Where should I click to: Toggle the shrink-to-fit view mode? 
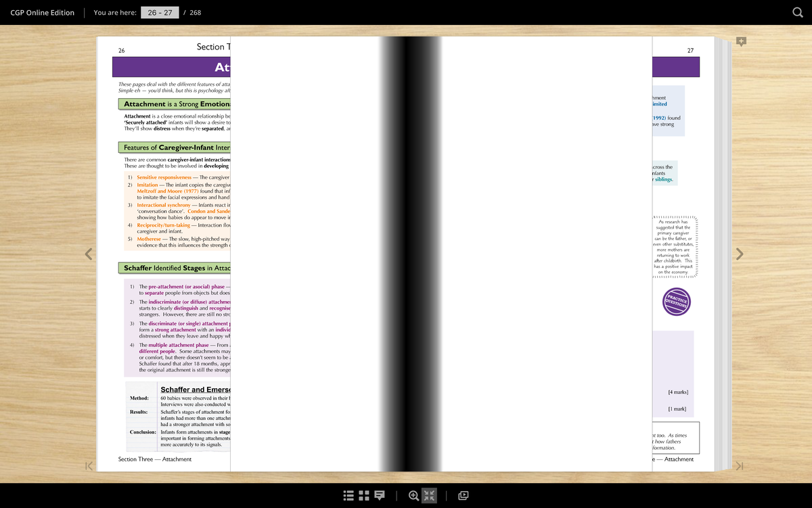coord(428,495)
